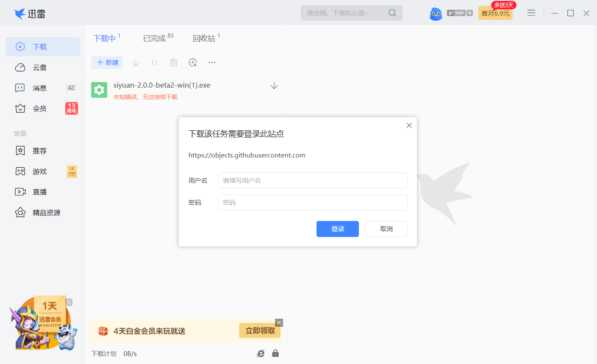597x364 pixels.
Task: Focus the 密码 password field
Action: click(x=313, y=203)
